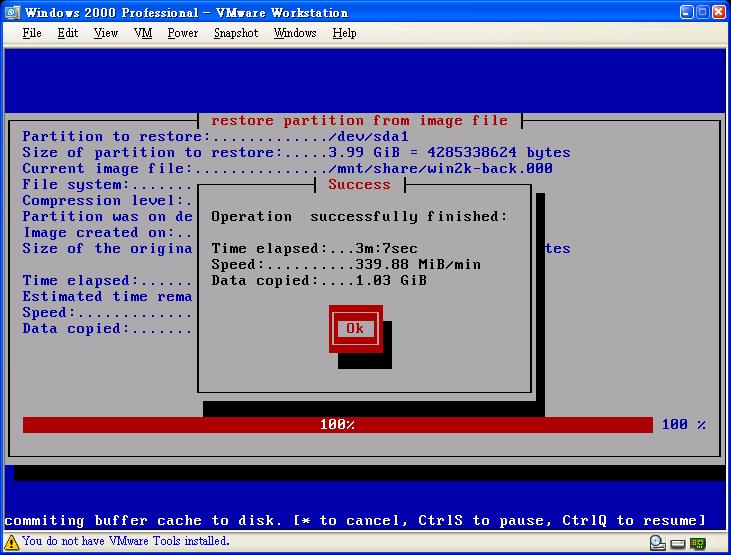Click the CD-ROM device status icon
731x555 pixels.
[657, 543]
